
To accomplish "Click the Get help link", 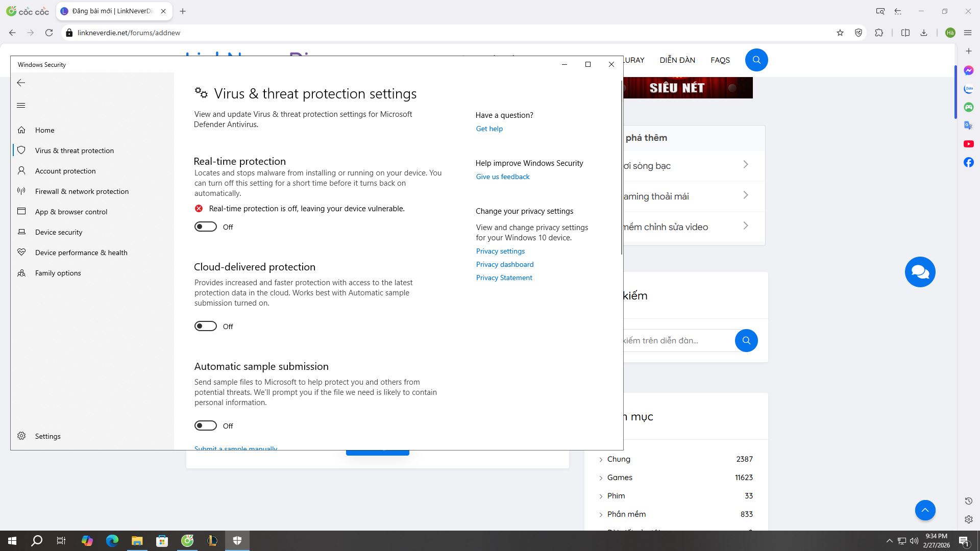I will point(489,129).
